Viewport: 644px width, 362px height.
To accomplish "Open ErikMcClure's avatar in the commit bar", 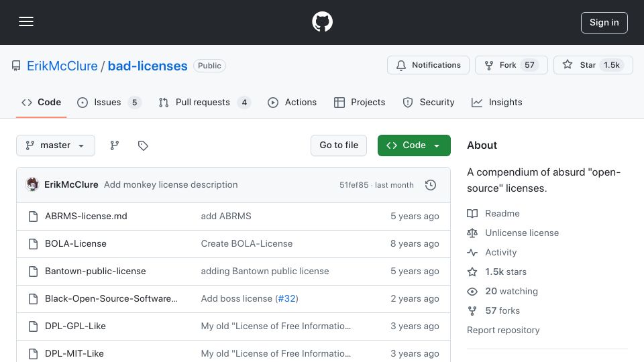I will coord(32,185).
